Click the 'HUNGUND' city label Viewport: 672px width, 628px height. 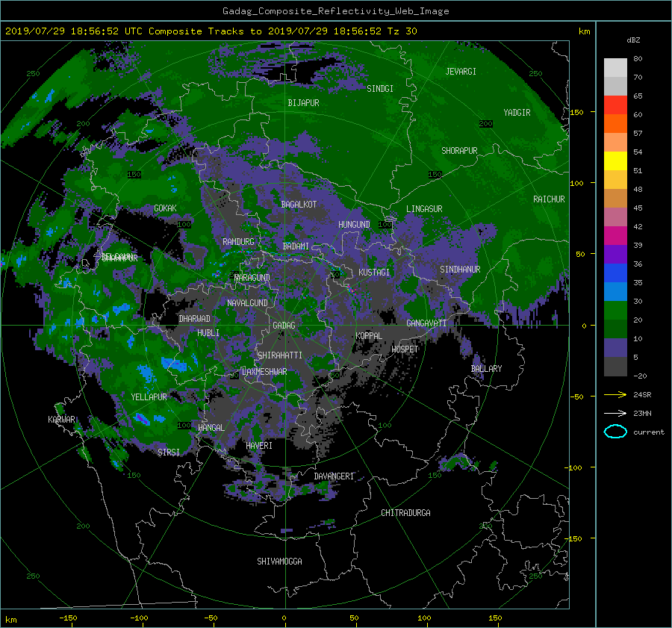[354, 225]
